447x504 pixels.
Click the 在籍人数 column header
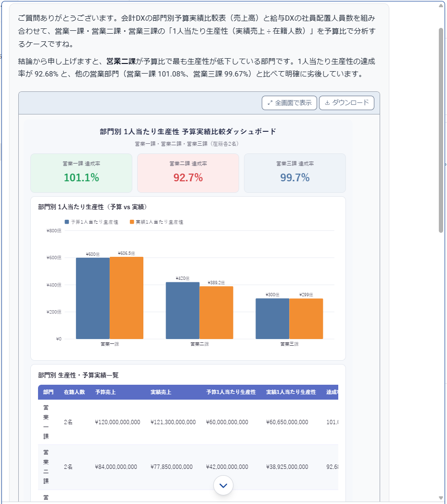pos(74,392)
